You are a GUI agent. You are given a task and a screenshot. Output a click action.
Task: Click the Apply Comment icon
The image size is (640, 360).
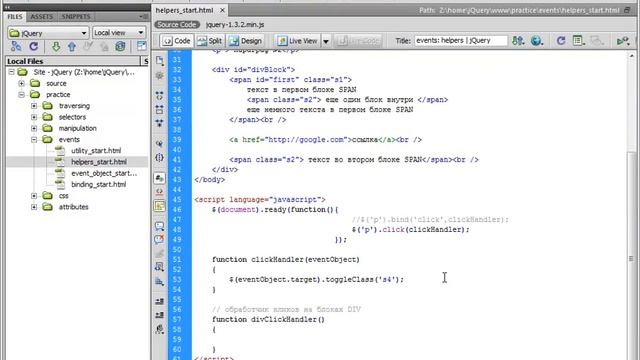point(160,226)
